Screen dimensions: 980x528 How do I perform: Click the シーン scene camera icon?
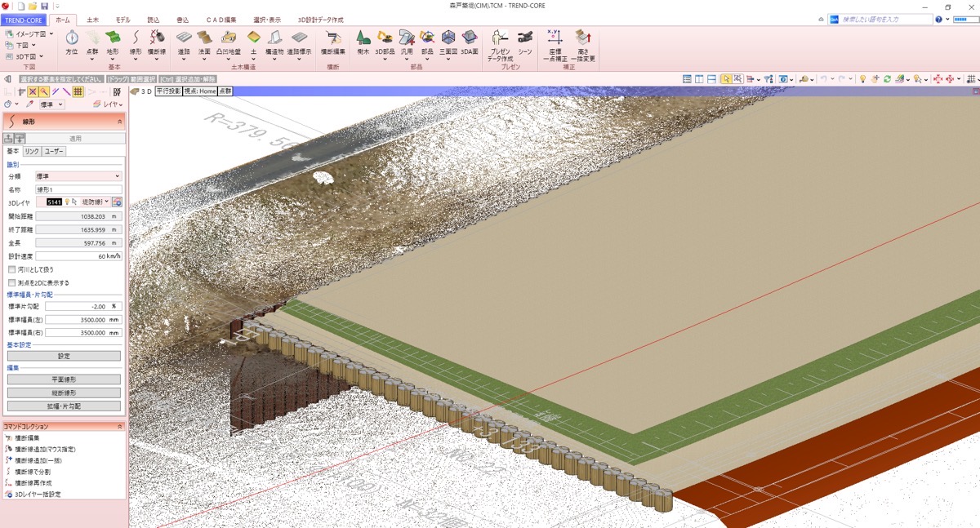click(525, 38)
